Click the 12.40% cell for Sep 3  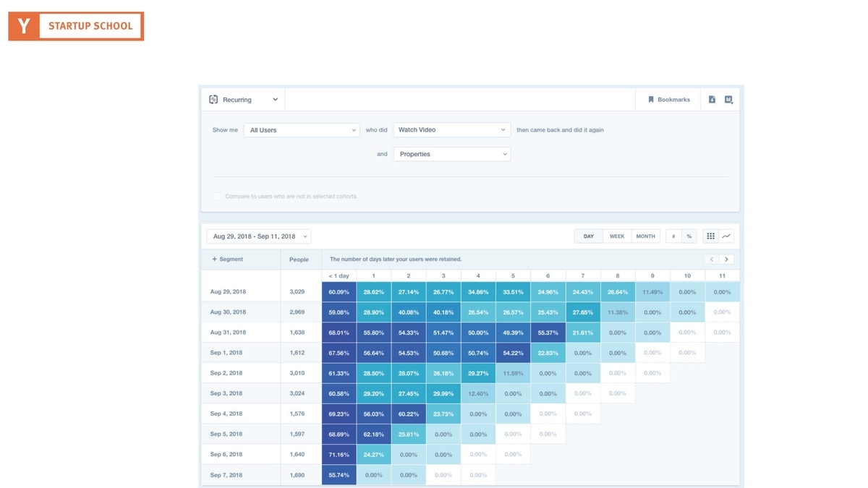pyautogui.click(x=478, y=393)
